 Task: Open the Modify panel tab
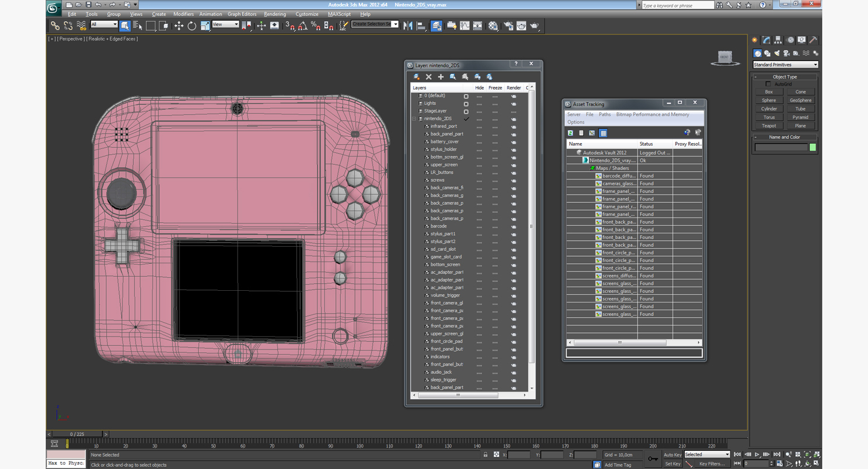click(x=766, y=40)
